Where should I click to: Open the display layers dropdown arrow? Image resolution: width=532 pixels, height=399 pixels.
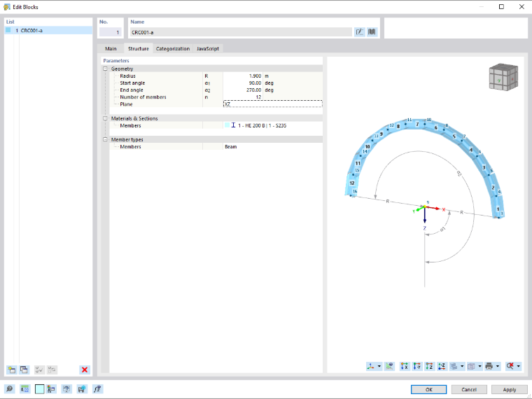(x=462, y=366)
